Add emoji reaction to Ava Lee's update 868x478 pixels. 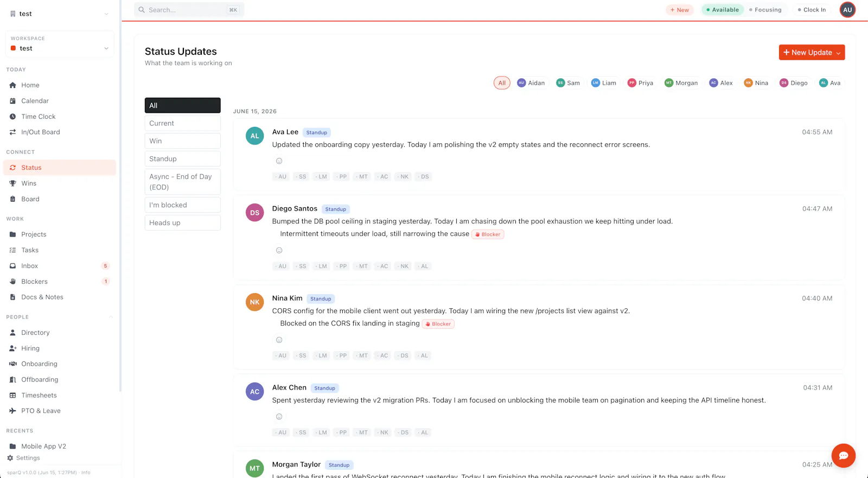pyautogui.click(x=279, y=161)
